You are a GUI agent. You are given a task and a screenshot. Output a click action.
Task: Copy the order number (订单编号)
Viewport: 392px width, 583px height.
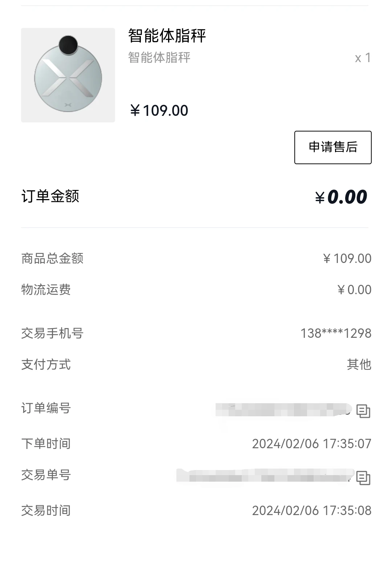point(363,411)
